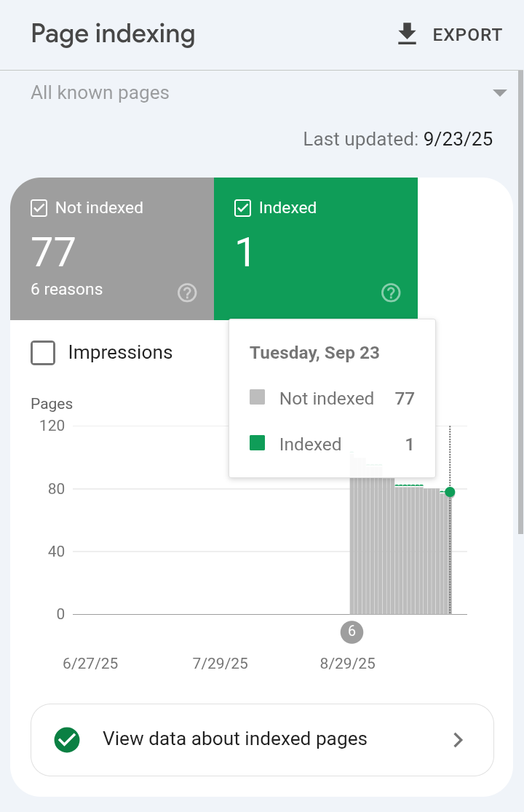Expand the All known pages dropdown arrow
Screen dimensions: 524x812
coord(500,93)
